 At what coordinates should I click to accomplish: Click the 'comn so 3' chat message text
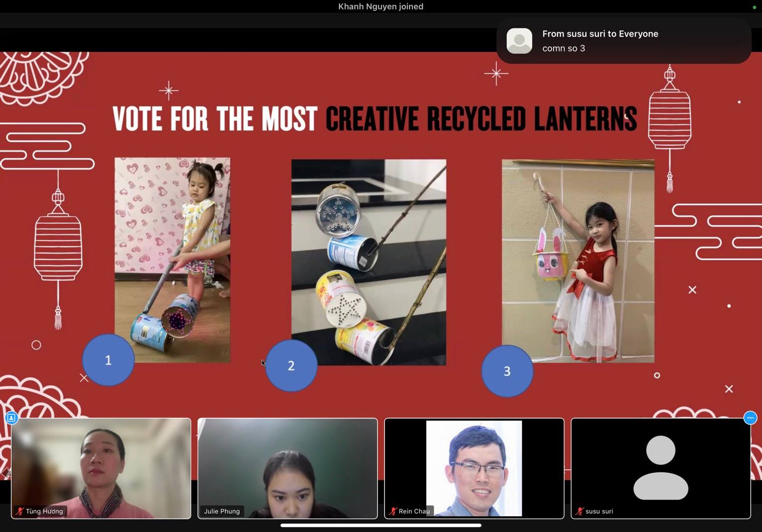564,48
